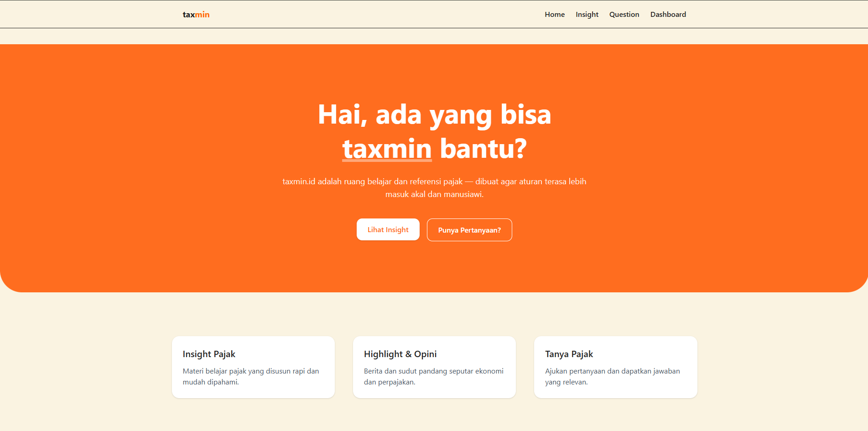The height and width of the screenshot is (431, 868).
Task: Click the hero subtitle about taxmin.id
Action: tap(434, 187)
